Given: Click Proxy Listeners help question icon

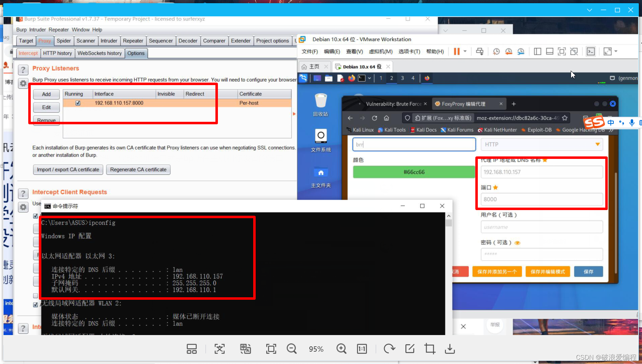Looking at the screenshot, I should (23, 70).
